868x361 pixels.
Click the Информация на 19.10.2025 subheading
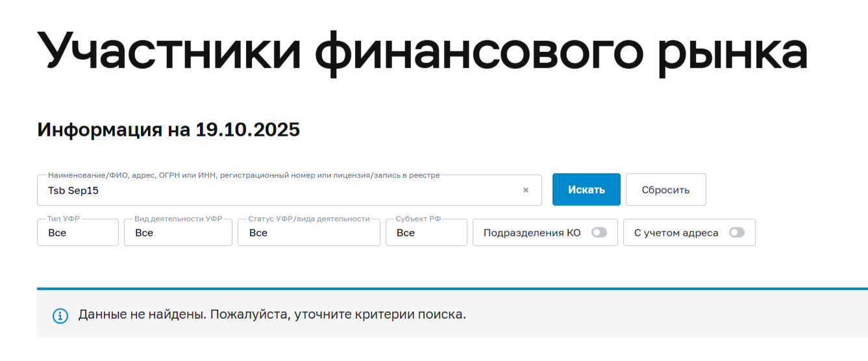click(168, 130)
